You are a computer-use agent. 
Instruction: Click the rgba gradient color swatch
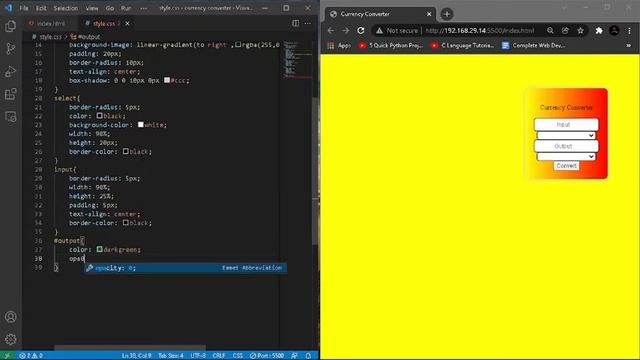tap(238, 44)
